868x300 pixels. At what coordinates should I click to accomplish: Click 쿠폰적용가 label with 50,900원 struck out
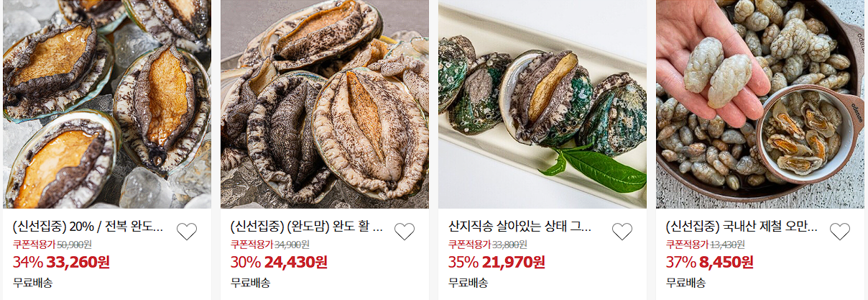(34, 245)
